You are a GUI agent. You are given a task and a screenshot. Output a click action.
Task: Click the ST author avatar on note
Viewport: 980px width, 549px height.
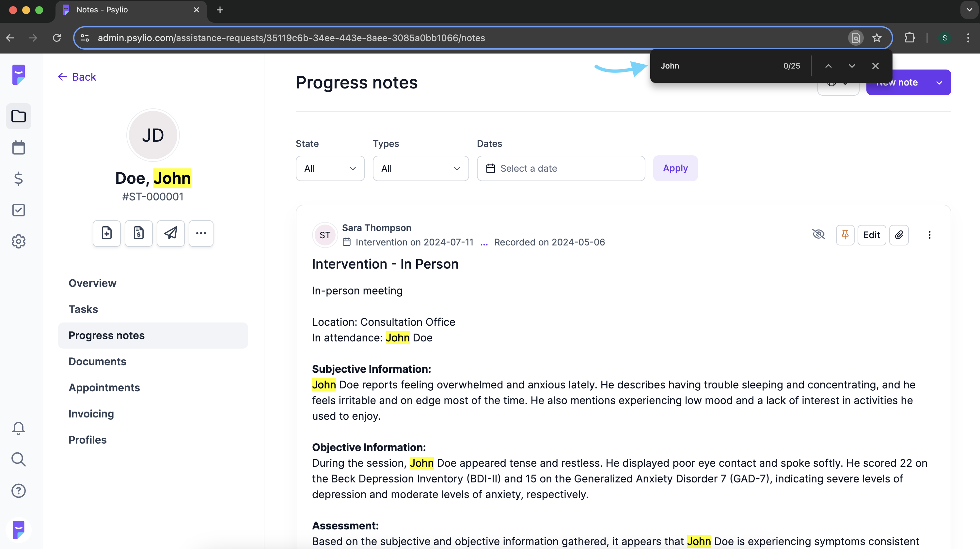click(x=325, y=235)
